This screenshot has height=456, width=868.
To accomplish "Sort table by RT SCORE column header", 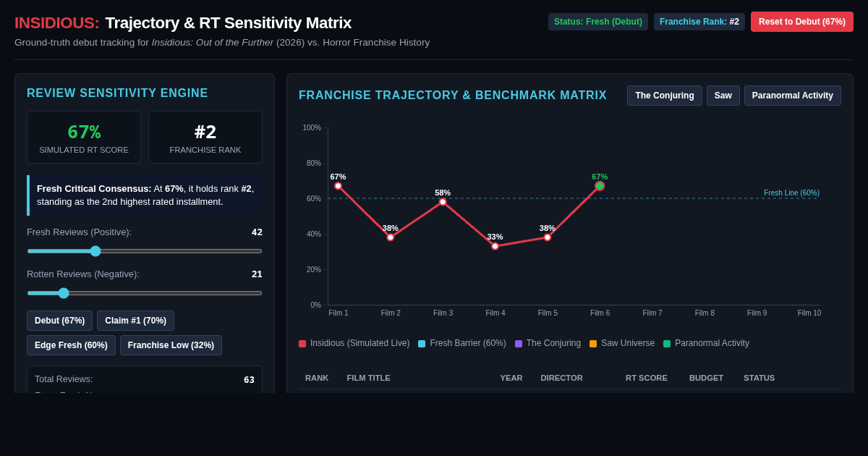I will (x=647, y=378).
